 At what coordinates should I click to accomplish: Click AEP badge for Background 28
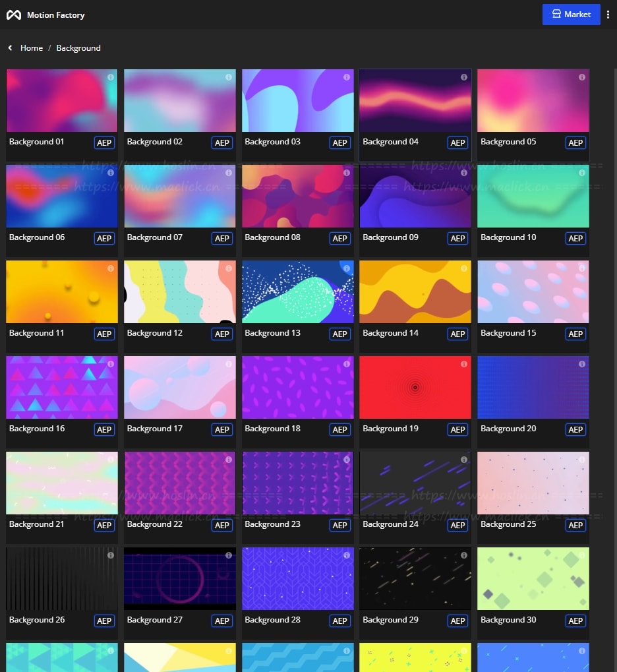coord(339,621)
